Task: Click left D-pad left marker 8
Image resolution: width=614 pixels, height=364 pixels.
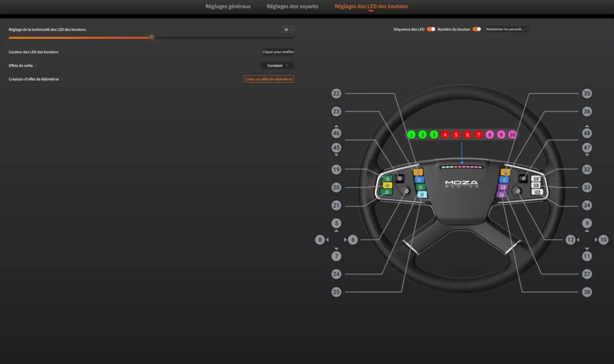Action: tap(320, 240)
